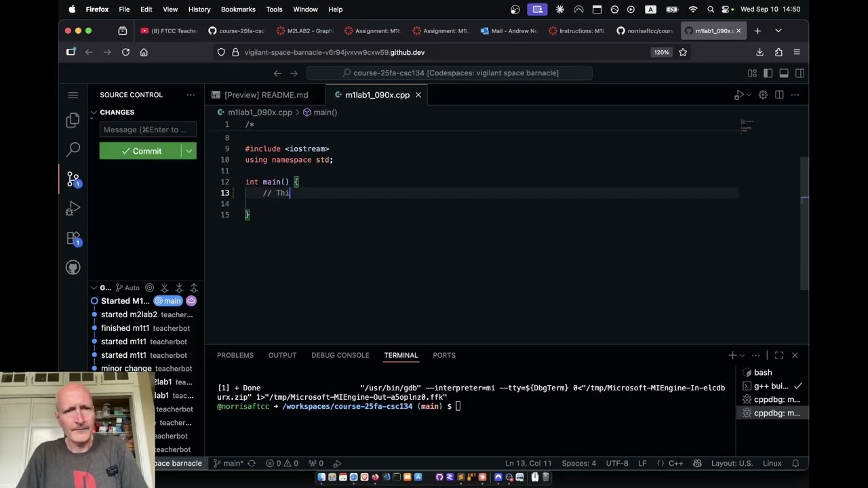Open the Output panel tab
The height and width of the screenshot is (488, 868).
pyautogui.click(x=282, y=355)
